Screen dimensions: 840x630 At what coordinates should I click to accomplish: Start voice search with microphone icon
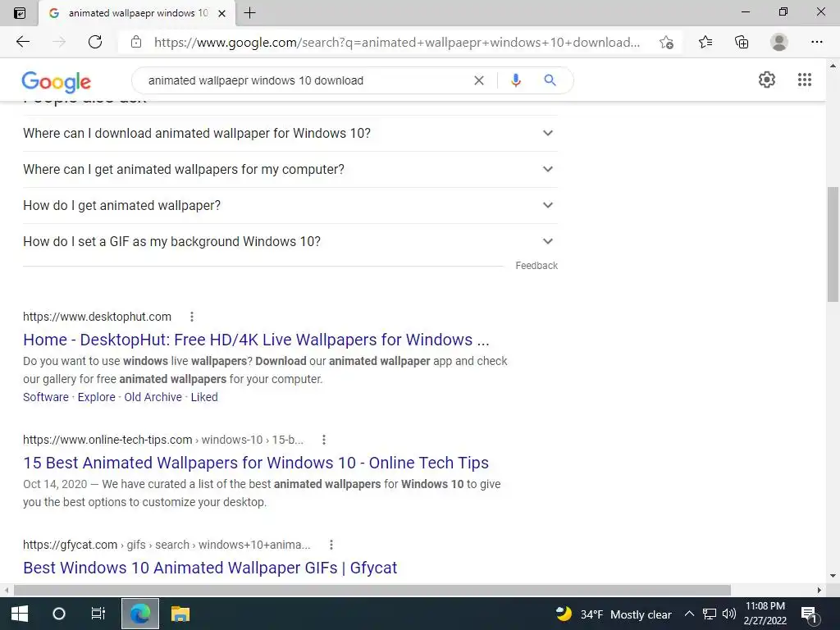tap(516, 80)
